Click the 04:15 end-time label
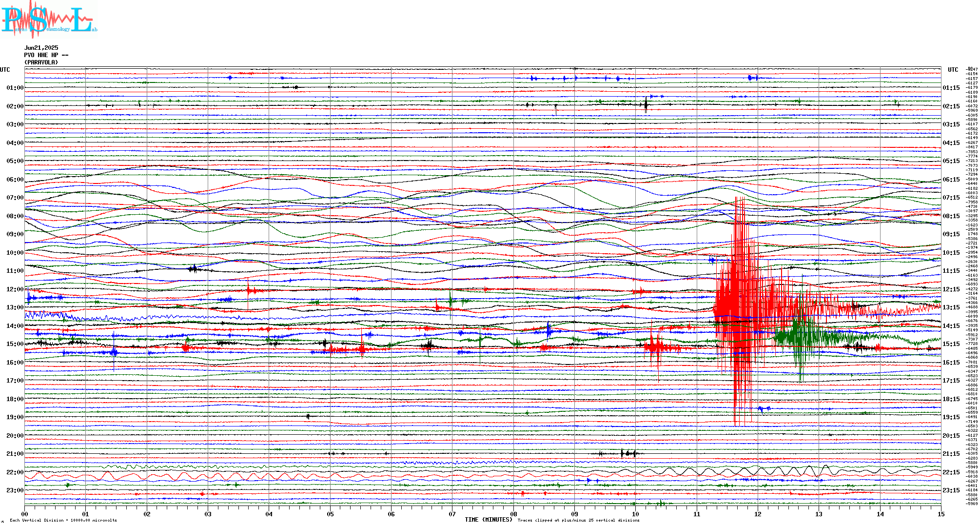The height and width of the screenshot is (527, 980). [x=951, y=143]
